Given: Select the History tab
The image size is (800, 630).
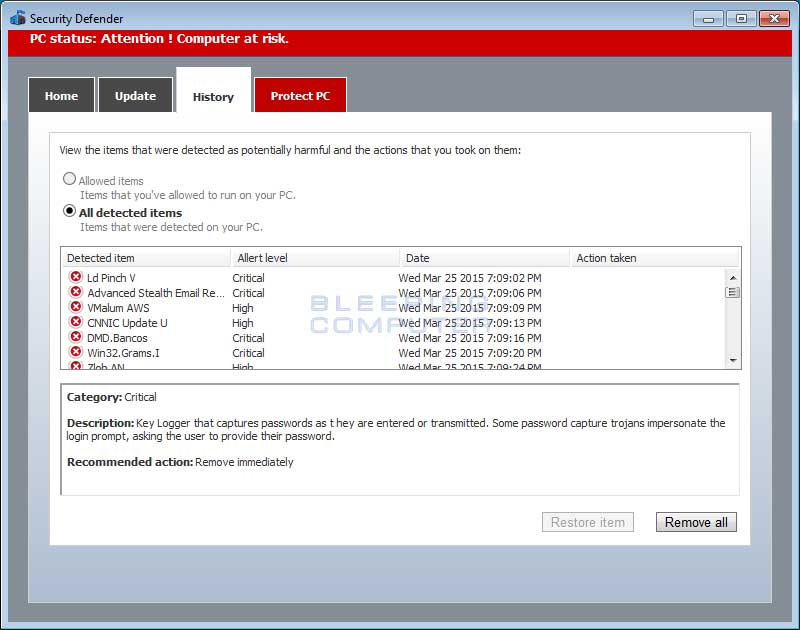Looking at the screenshot, I should click(x=212, y=95).
